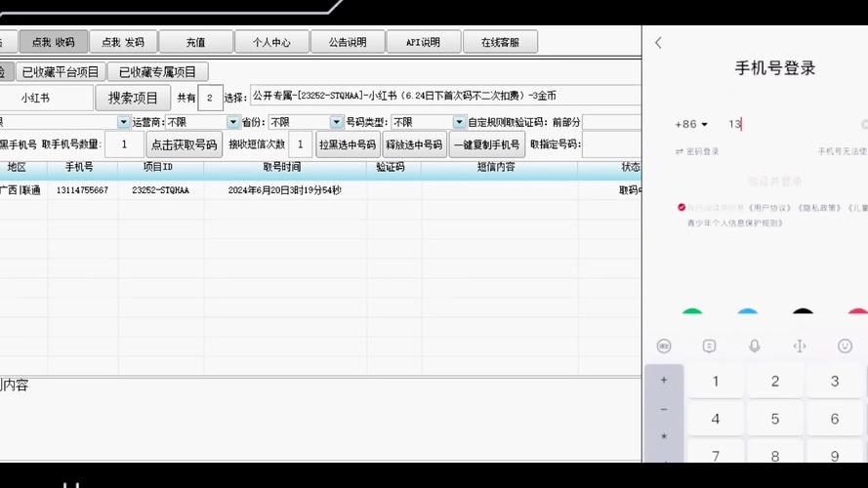Switch to 点我 发码 tab

[x=123, y=42]
